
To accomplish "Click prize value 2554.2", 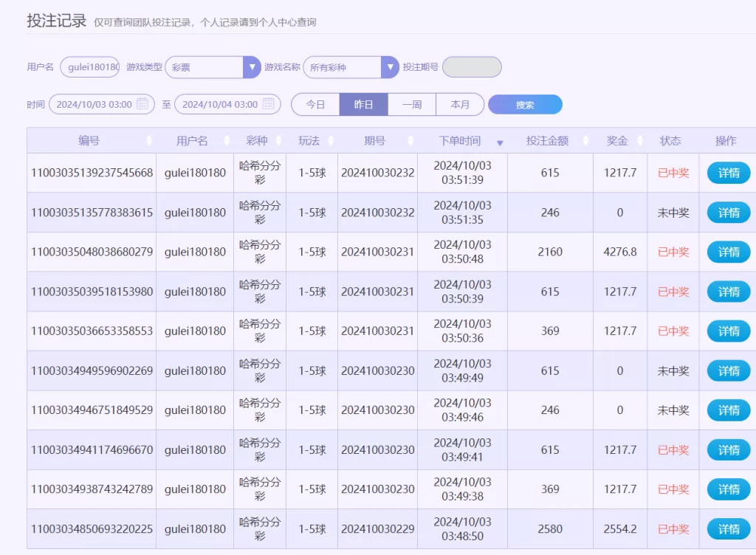I will pos(620,529).
